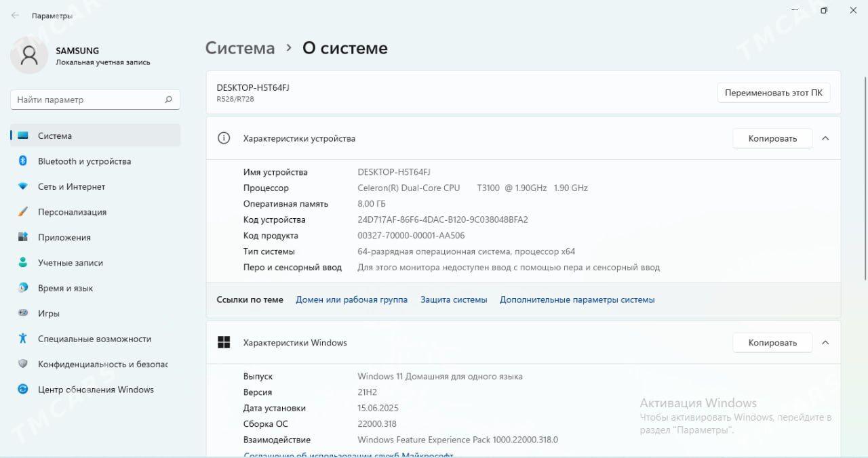Screen dimensions: 868x458
Task: Click the Время и язык clock icon
Action: 23,288
